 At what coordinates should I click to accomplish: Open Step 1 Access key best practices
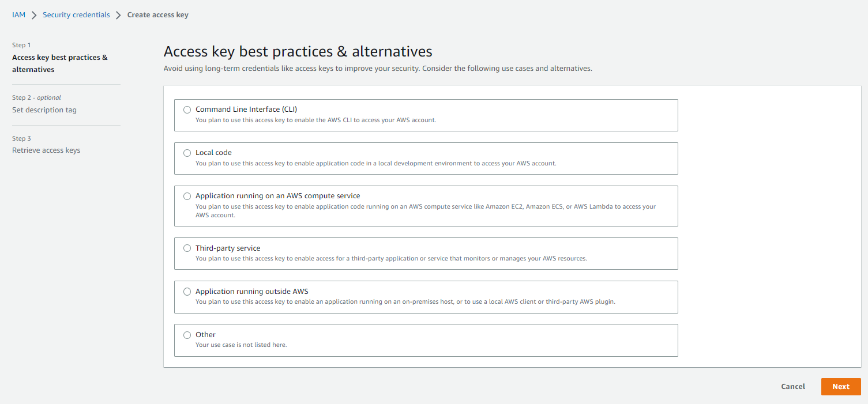[x=59, y=63]
